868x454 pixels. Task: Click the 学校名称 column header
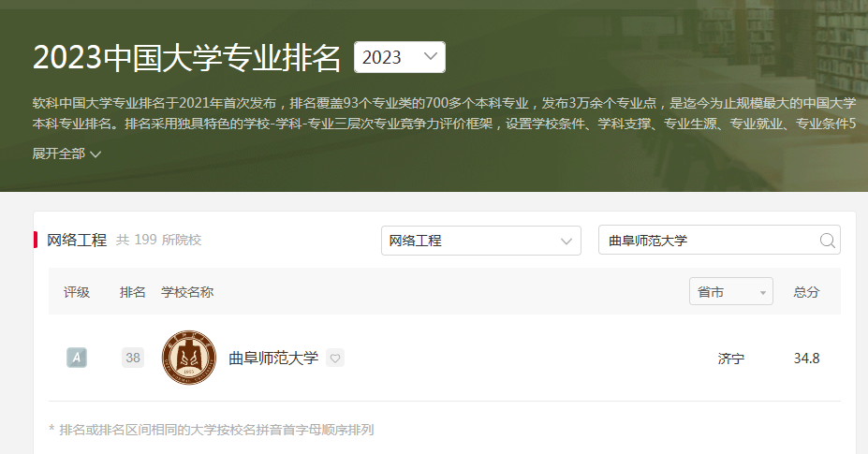[x=187, y=292]
